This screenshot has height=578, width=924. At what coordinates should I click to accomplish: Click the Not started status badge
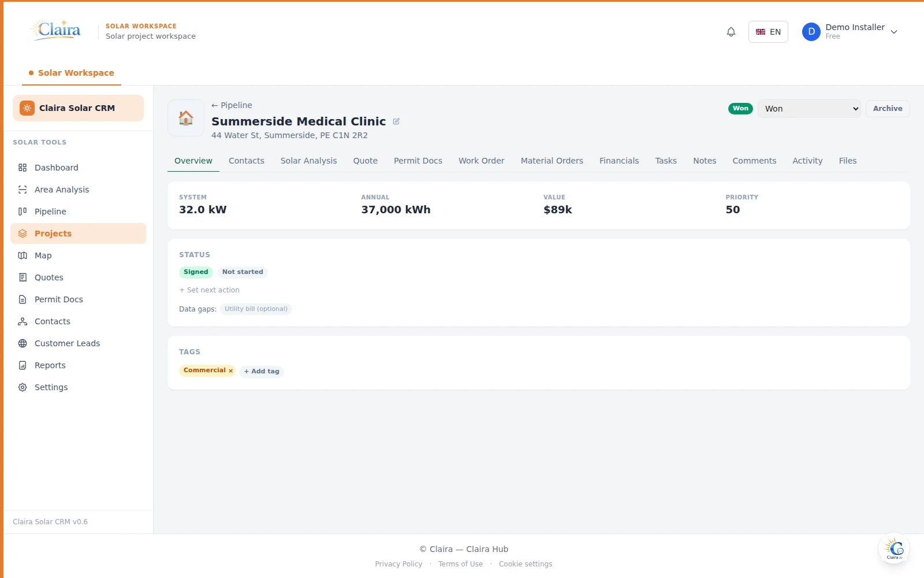pos(243,272)
